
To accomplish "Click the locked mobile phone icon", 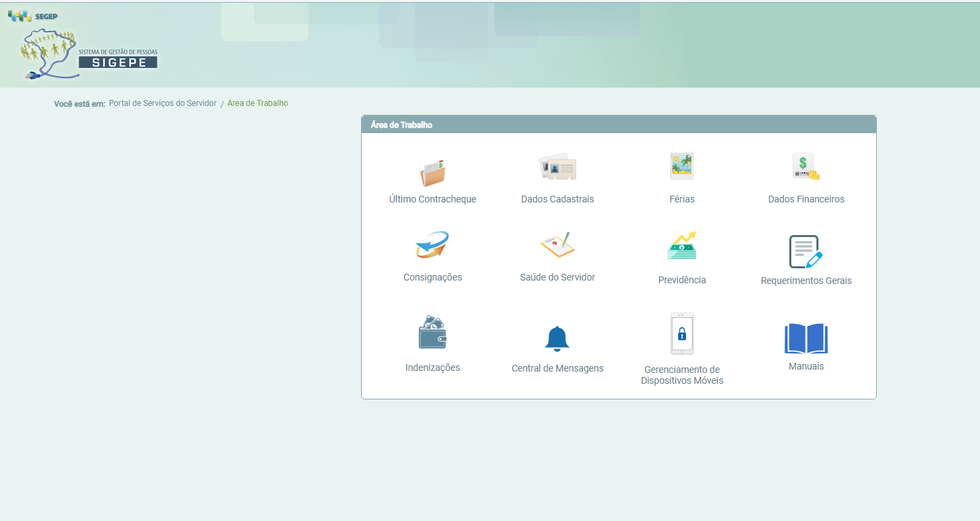I will click(681, 334).
